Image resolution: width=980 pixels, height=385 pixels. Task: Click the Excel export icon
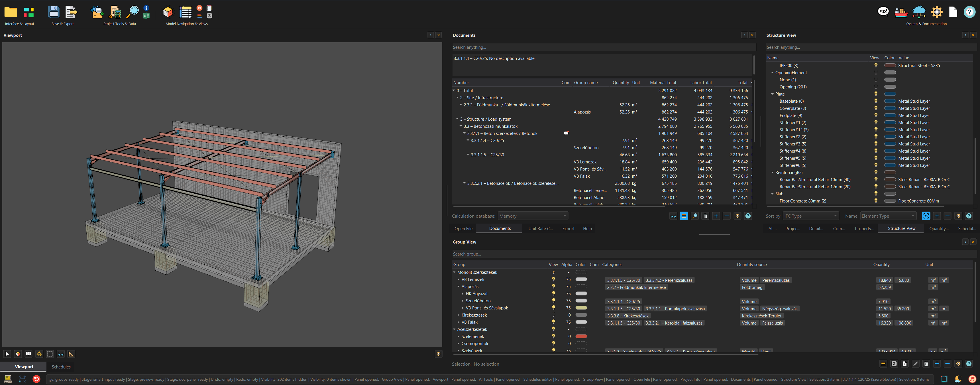point(146,16)
